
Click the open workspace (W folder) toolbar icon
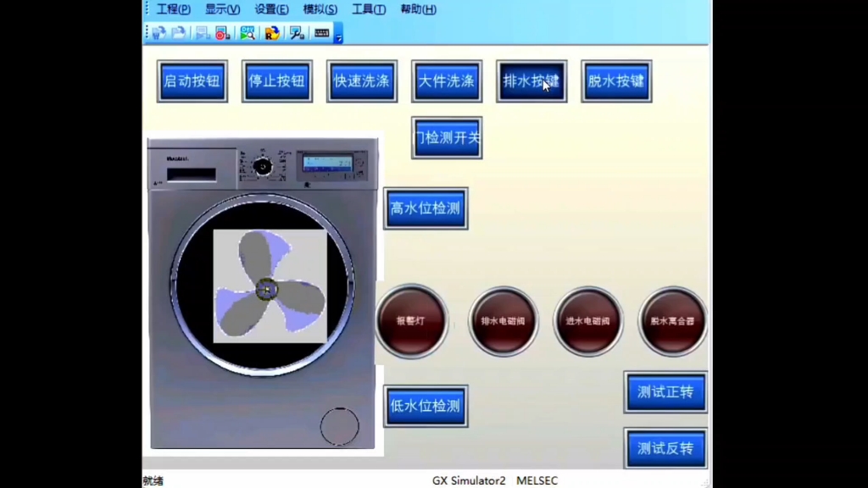point(159,33)
